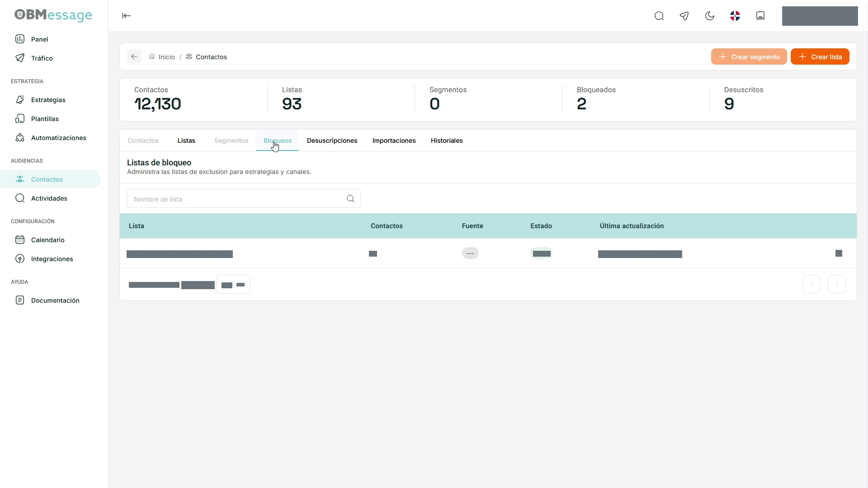This screenshot has height=488, width=868.
Task: Open the search icon in the top bar
Action: (x=659, y=16)
